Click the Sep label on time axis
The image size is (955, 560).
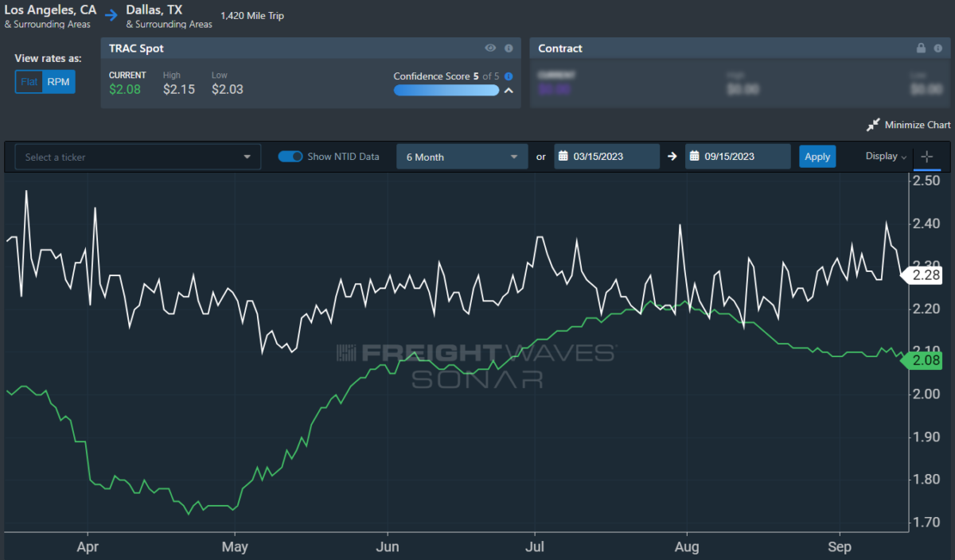click(x=840, y=547)
